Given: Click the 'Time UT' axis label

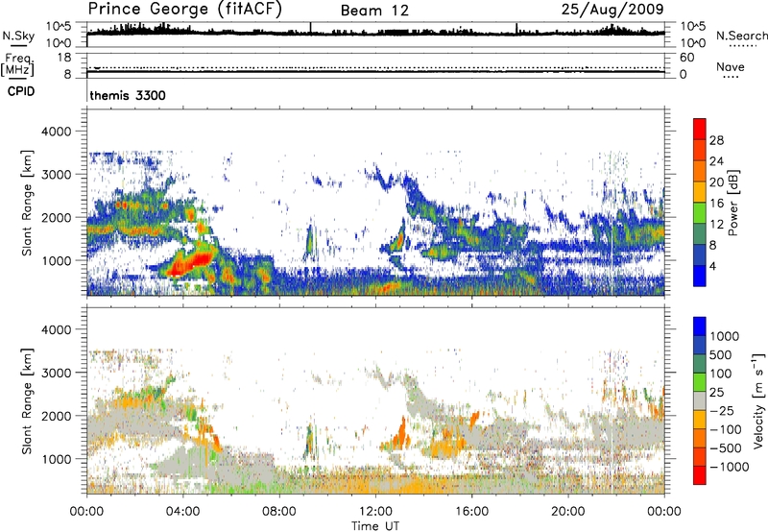Looking at the screenshot, I should (375, 525).
